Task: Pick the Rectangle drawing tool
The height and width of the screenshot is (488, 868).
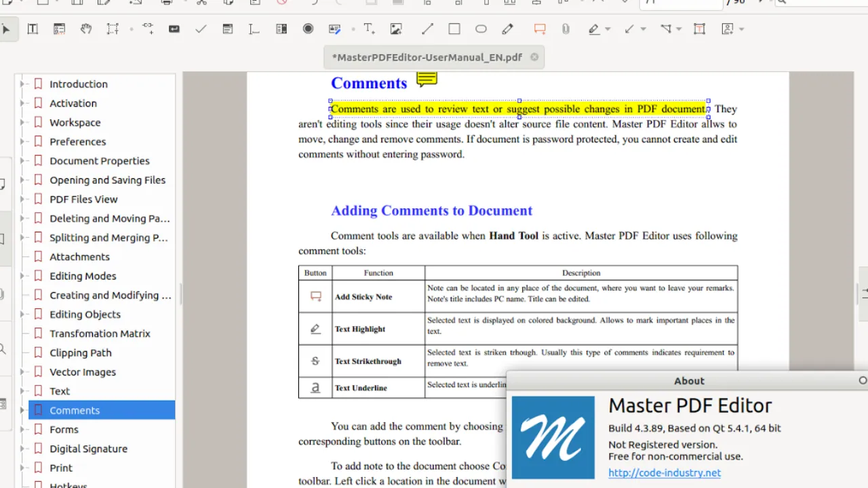Action: click(x=454, y=29)
